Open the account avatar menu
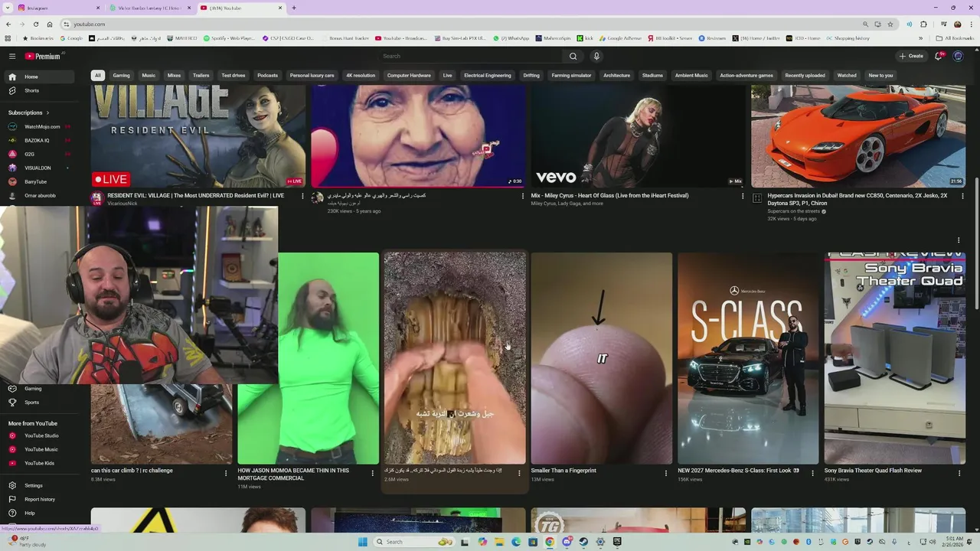Screen dimensions: 980x551 tap(958, 56)
